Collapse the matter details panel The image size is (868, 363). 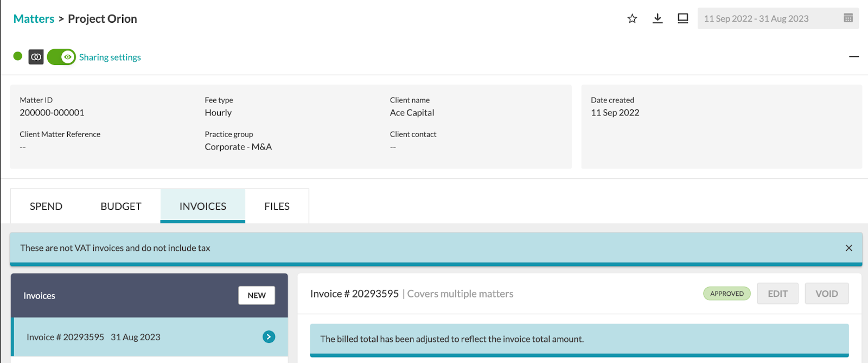(x=854, y=56)
